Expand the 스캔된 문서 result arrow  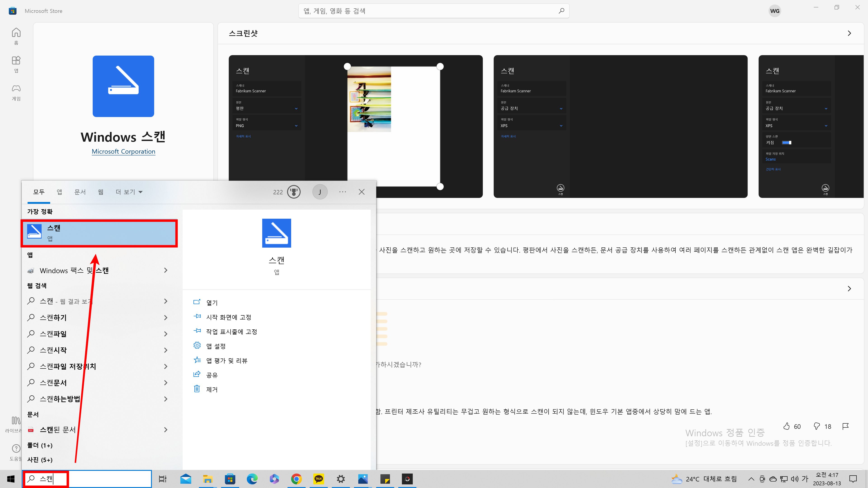click(165, 429)
